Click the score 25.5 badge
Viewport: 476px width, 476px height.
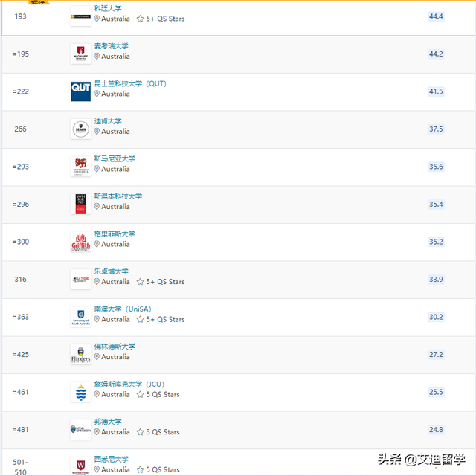tap(436, 392)
